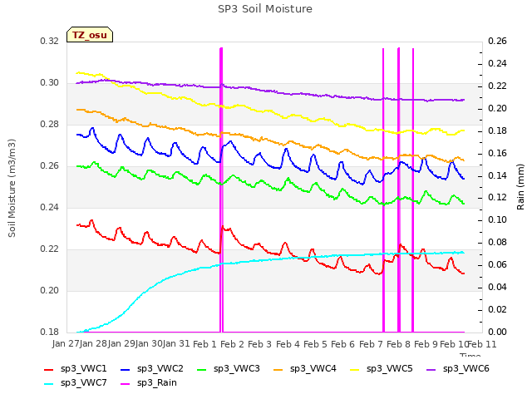Screen dimensions: 532x399
Task: Click the green sp3_VWC3 legend swatch
Action: (x=202, y=369)
